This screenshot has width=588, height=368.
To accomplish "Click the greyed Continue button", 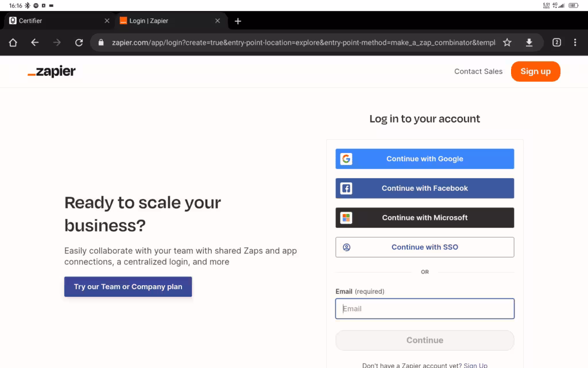I will click(424, 340).
